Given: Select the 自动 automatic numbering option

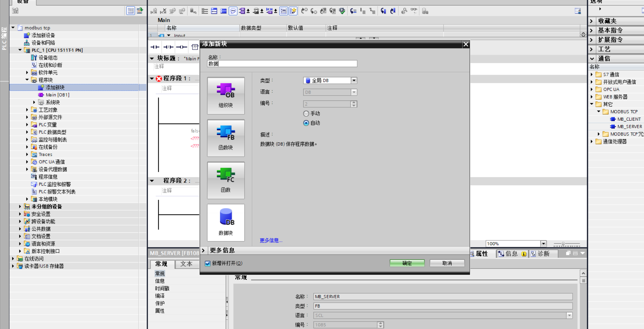Looking at the screenshot, I should click(x=306, y=123).
